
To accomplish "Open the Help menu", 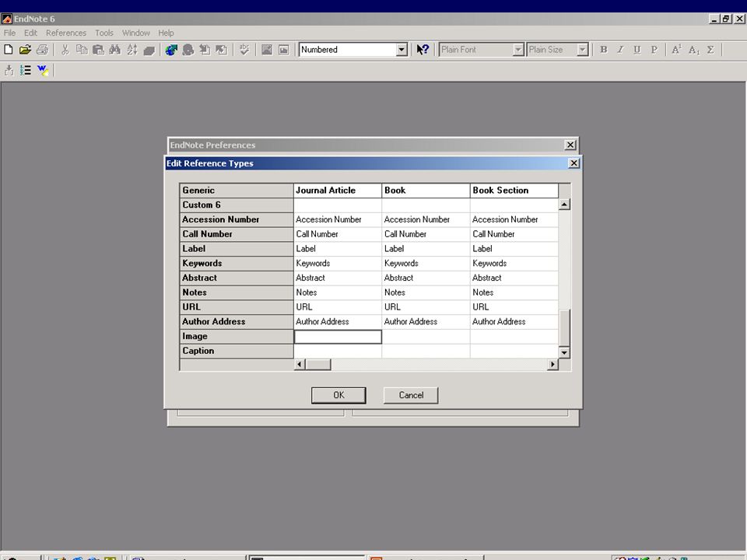I will coord(166,33).
